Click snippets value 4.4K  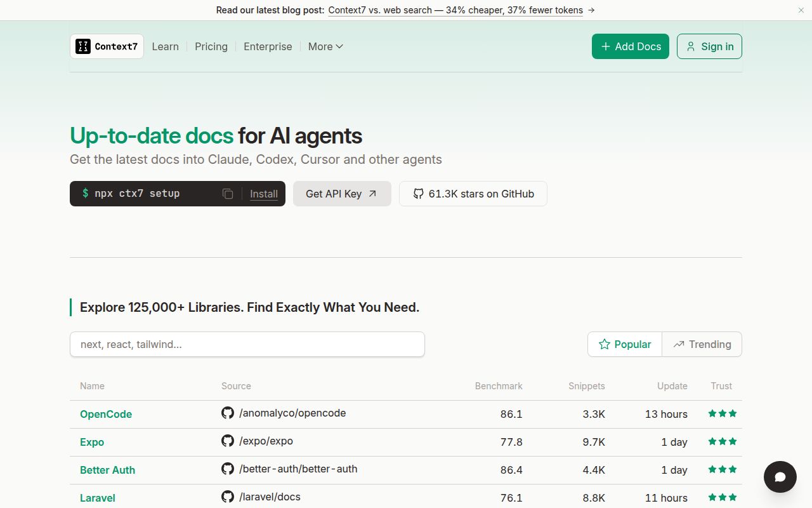click(x=594, y=470)
